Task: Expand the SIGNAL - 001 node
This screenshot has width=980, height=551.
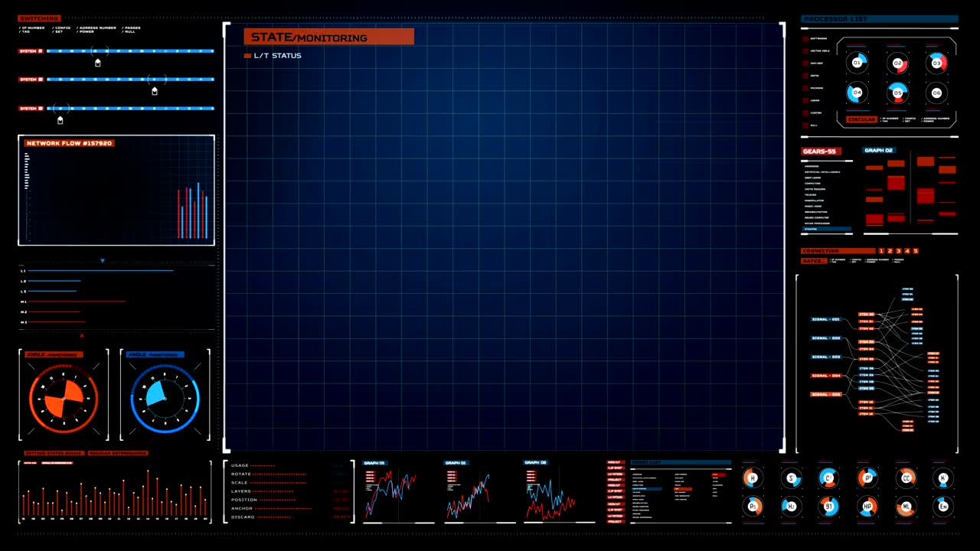Action: coord(826,319)
